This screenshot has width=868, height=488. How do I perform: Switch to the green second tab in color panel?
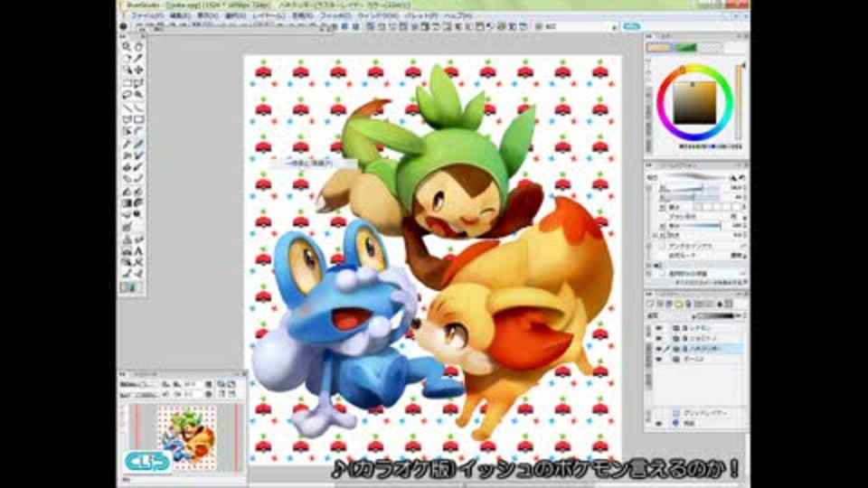coord(685,48)
